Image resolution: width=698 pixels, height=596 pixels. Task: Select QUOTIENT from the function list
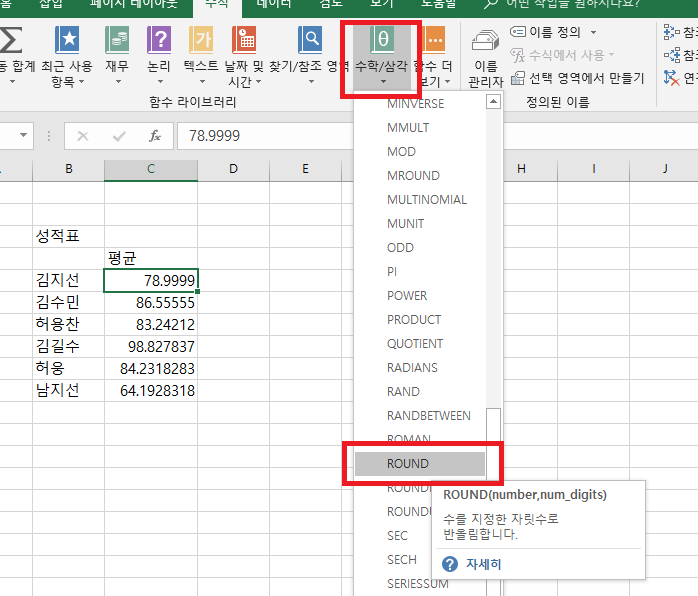[420, 344]
